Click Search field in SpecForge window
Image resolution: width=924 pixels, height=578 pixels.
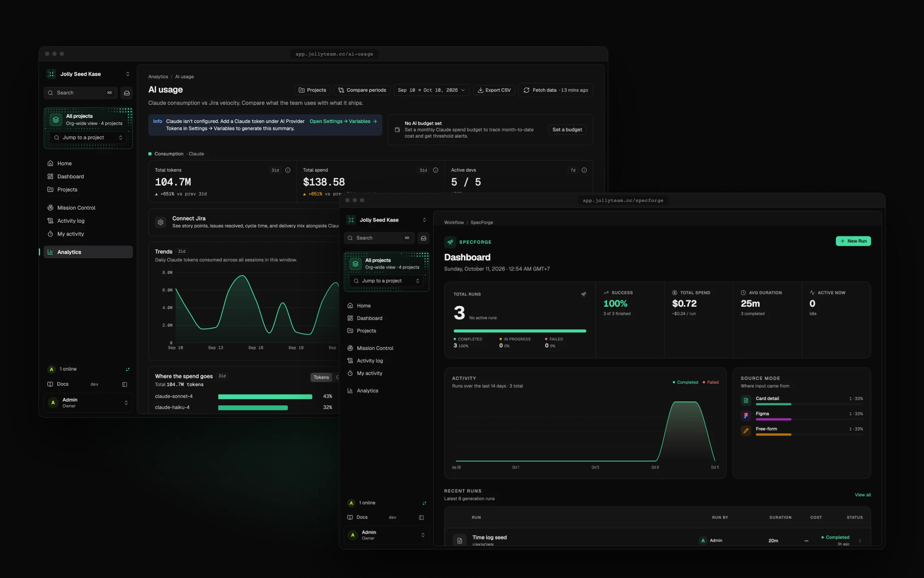coord(379,238)
